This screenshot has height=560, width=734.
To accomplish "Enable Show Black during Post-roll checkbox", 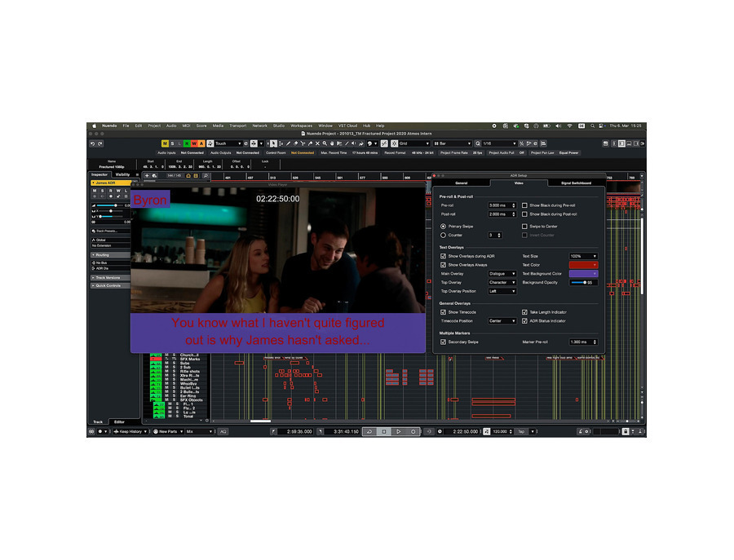I will pos(524,214).
